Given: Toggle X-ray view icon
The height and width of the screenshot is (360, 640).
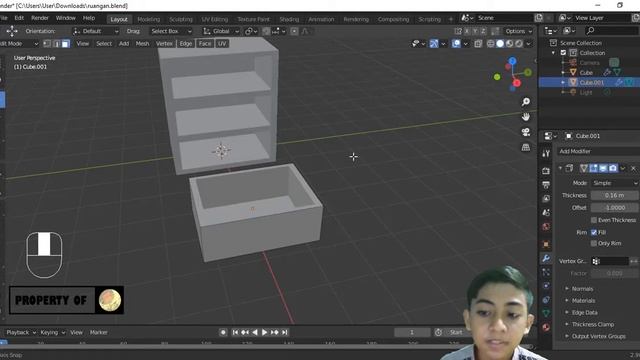Looking at the screenshot, I should [x=478, y=44].
